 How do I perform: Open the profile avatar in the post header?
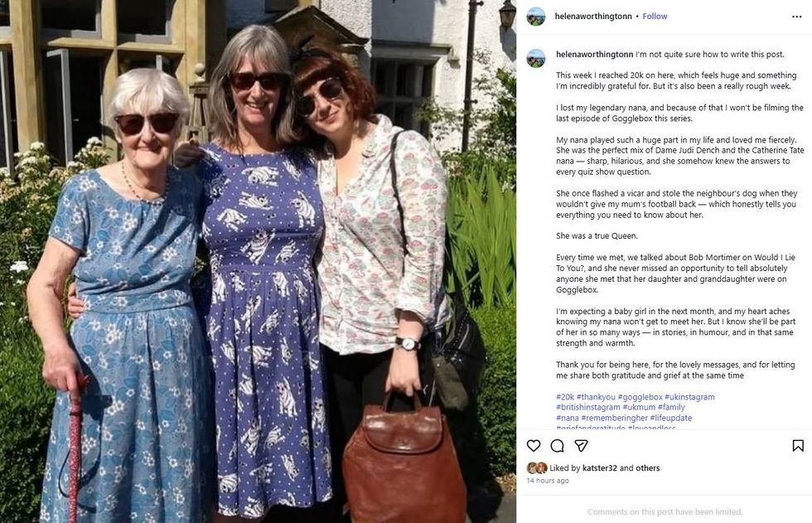(x=536, y=17)
